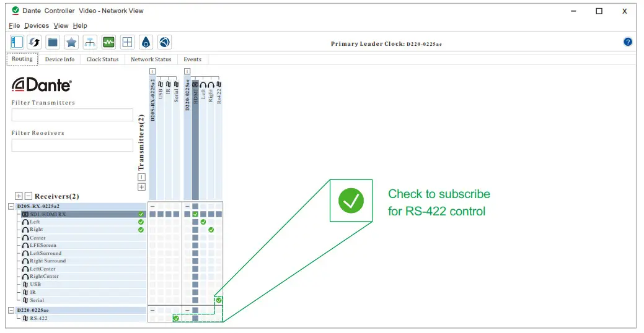This screenshot has width=644, height=333.
Task: Click the headphone icon next to LFEScreen
Action: [25, 246]
